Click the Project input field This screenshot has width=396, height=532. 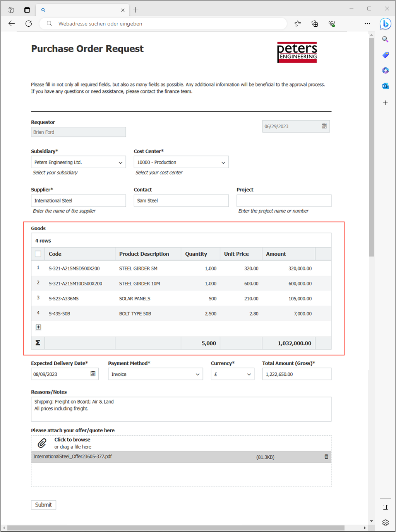tap(284, 200)
